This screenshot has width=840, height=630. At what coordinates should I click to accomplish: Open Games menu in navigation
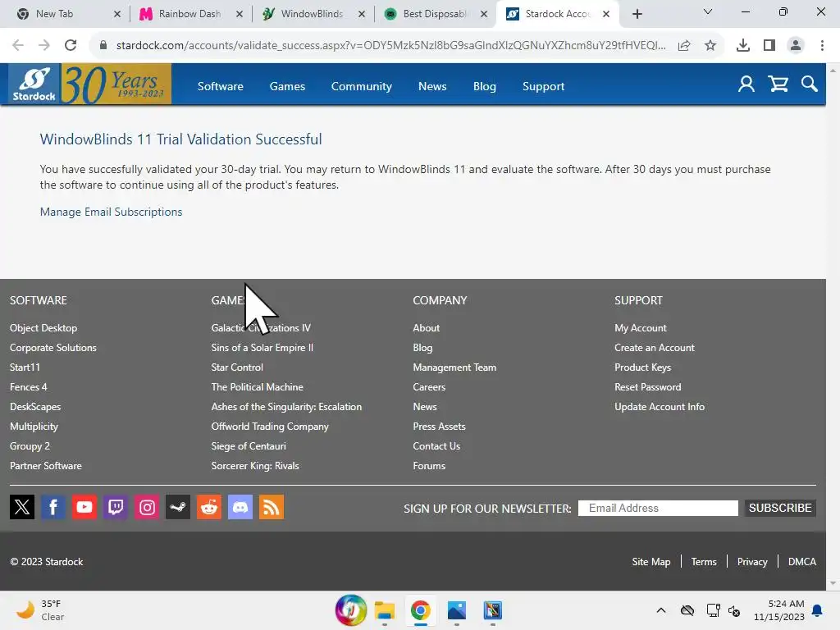click(x=287, y=86)
